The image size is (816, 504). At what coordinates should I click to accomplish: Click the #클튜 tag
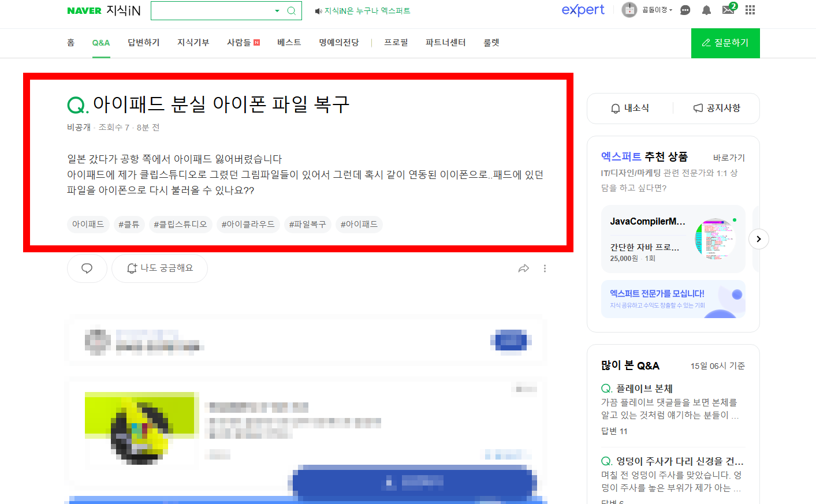pos(129,225)
